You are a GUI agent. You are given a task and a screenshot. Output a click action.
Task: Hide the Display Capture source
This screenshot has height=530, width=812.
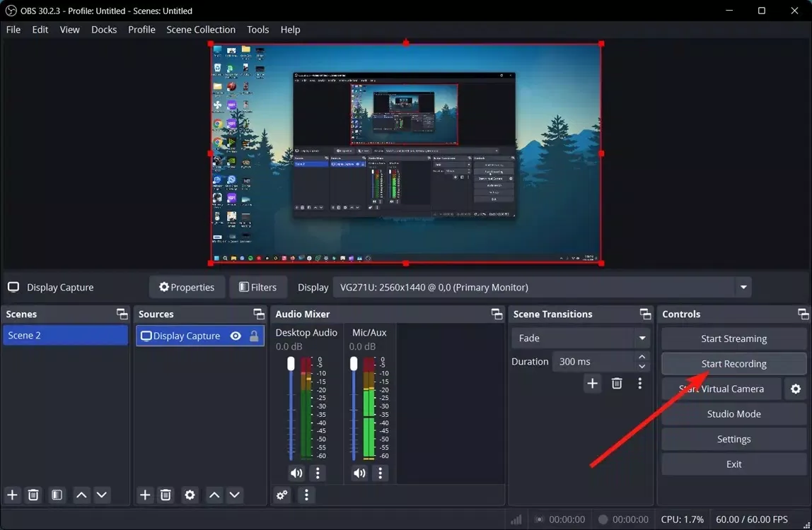coord(236,336)
